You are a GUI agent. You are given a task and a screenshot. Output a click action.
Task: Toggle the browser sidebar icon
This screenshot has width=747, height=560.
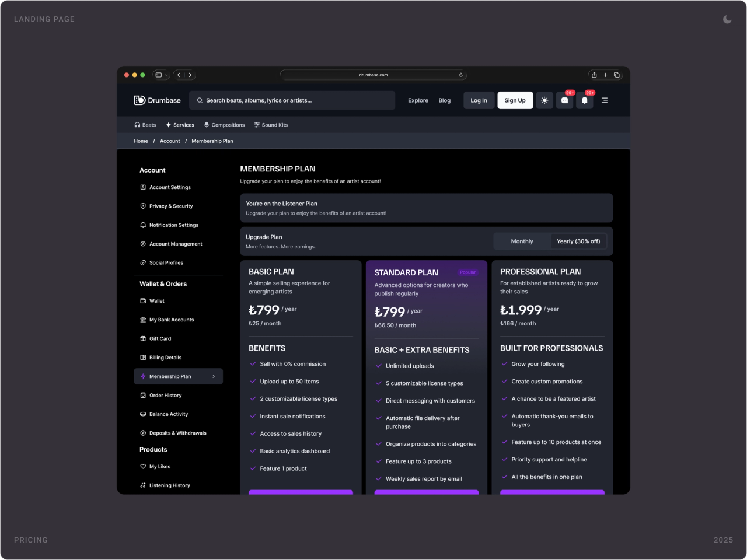click(x=158, y=75)
